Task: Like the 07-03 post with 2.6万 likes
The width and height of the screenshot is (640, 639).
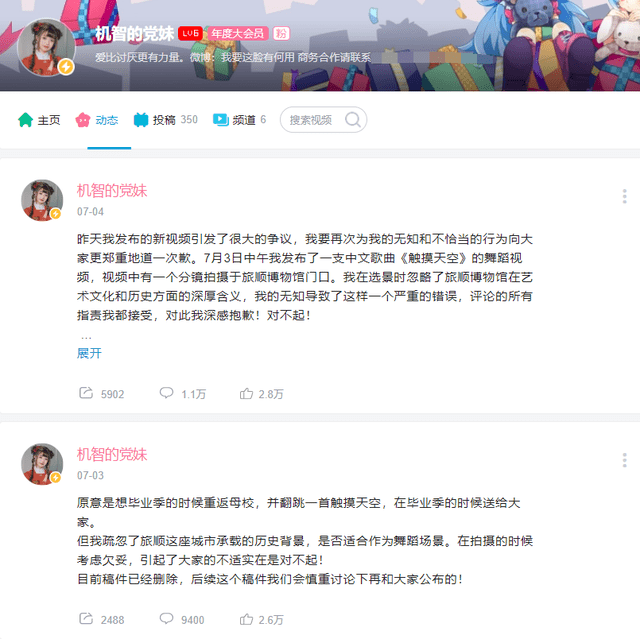Action: coord(246,619)
